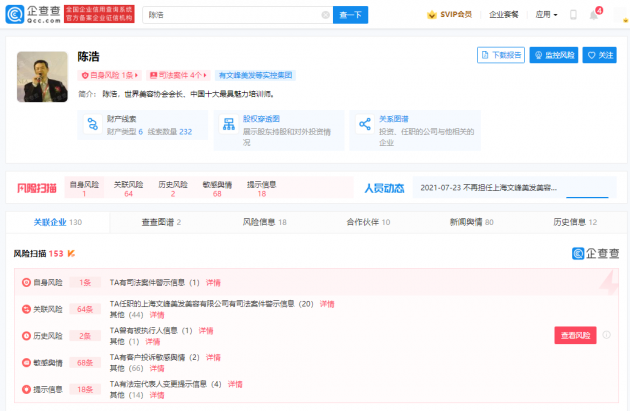Switch to 风险信息 18 tab
Image resolution: width=630 pixels, height=411 pixels.
point(264,222)
